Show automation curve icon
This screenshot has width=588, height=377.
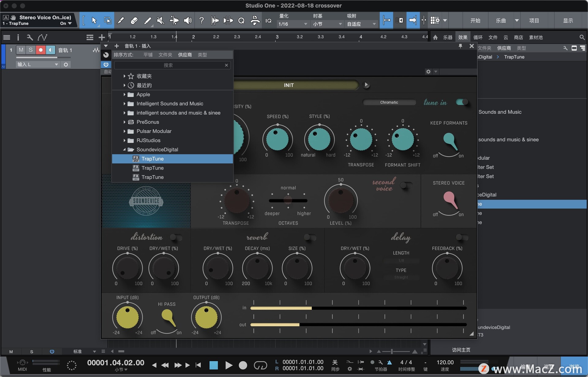pos(42,37)
